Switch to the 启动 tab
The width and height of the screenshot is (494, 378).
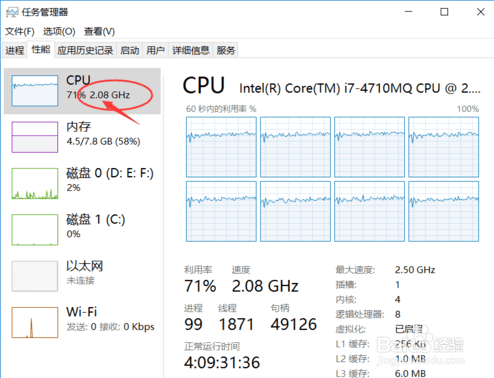(129, 50)
